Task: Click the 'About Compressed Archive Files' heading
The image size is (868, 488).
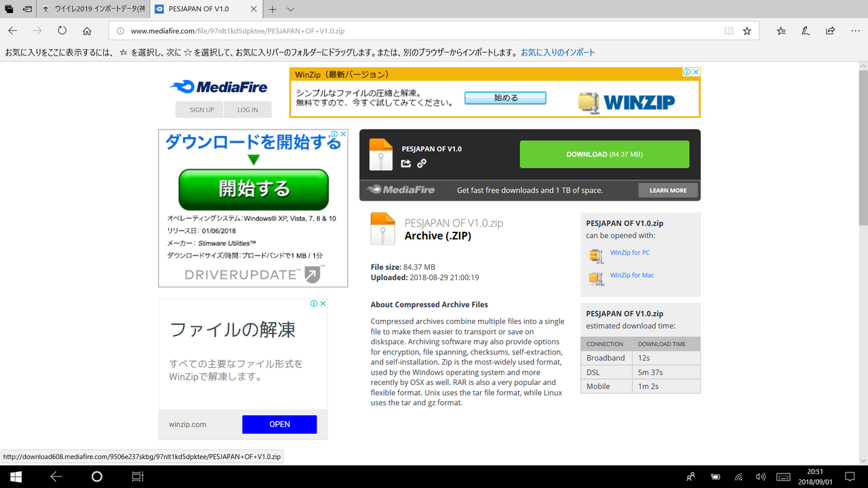Action: click(x=429, y=305)
